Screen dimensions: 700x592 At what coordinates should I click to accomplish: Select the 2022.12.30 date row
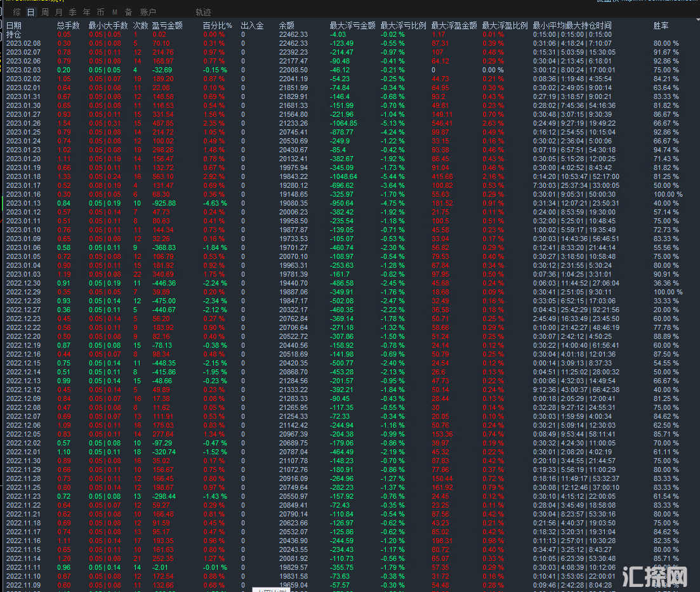point(23,283)
